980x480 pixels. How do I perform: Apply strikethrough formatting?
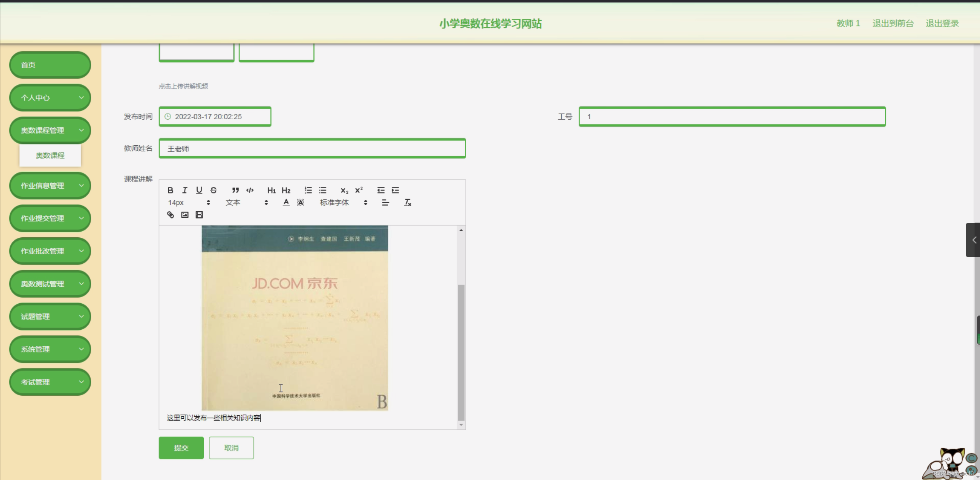(x=213, y=190)
